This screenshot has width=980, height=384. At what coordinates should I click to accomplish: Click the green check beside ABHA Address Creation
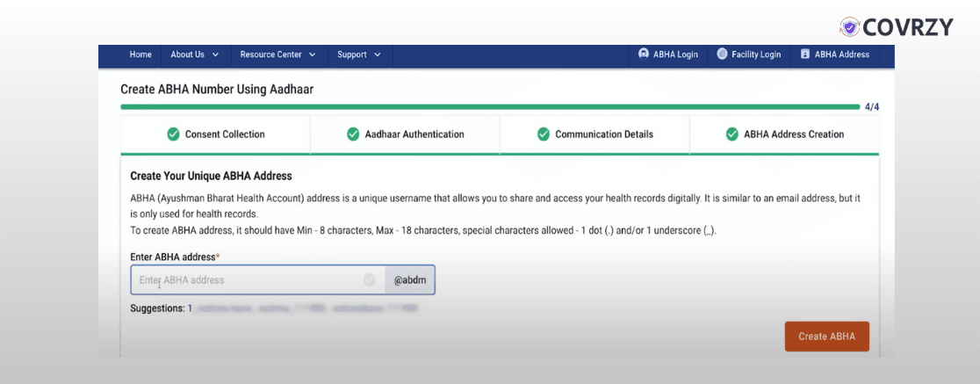click(731, 134)
